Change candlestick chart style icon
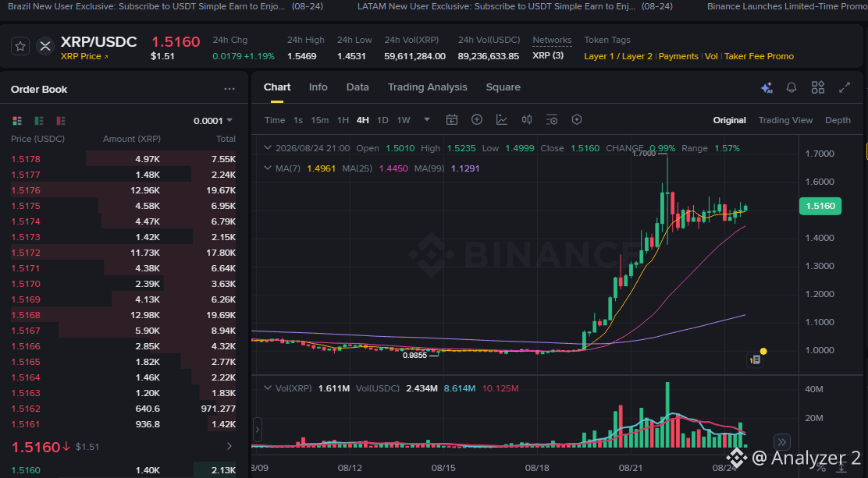This screenshot has width=868, height=478. 526,119
